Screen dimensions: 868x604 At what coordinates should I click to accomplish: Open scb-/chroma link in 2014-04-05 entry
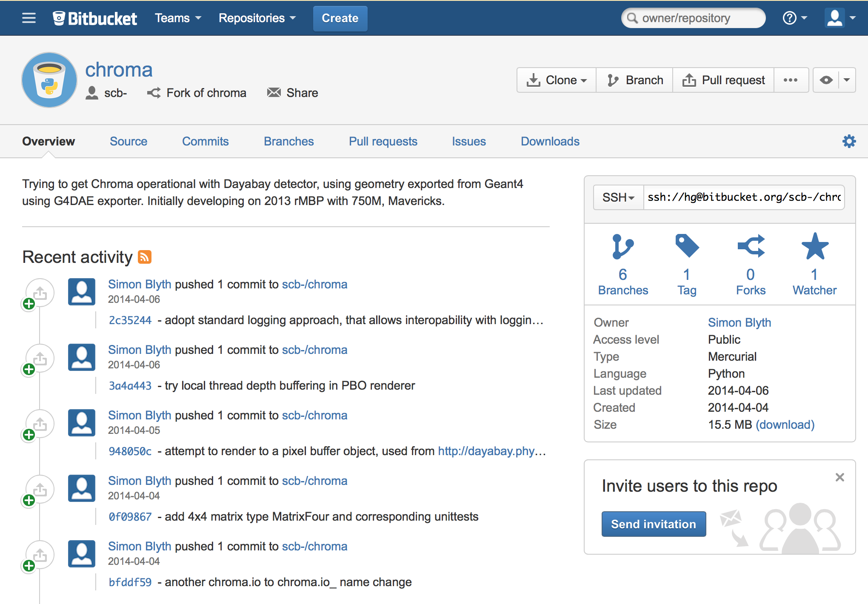[x=315, y=415]
